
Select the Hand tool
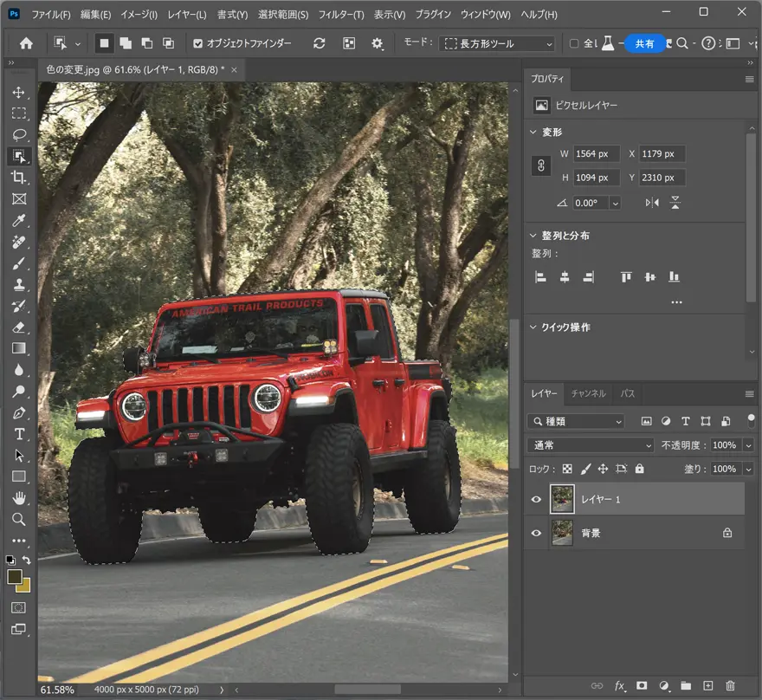(18, 498)
